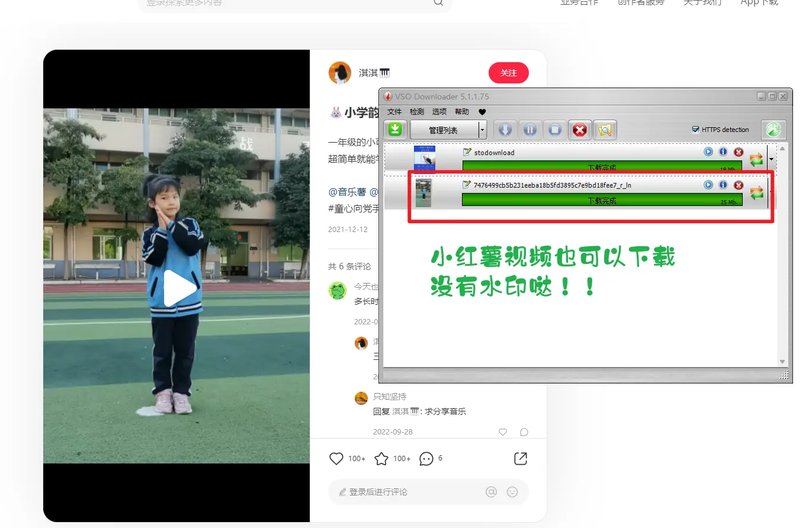Remove downloads with the red X toolbar icon
This screenshot has height=528, width=812.
pos(580,130)
